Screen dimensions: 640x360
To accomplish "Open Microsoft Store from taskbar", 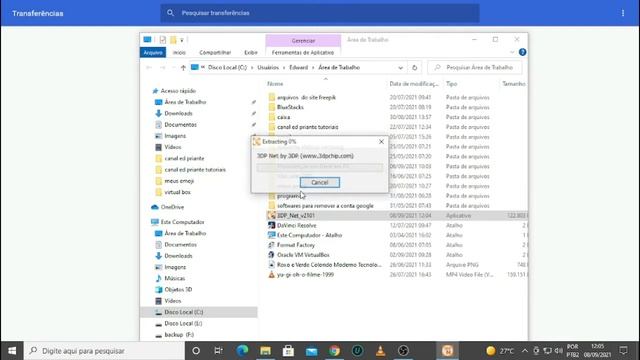I will point(288,351).
